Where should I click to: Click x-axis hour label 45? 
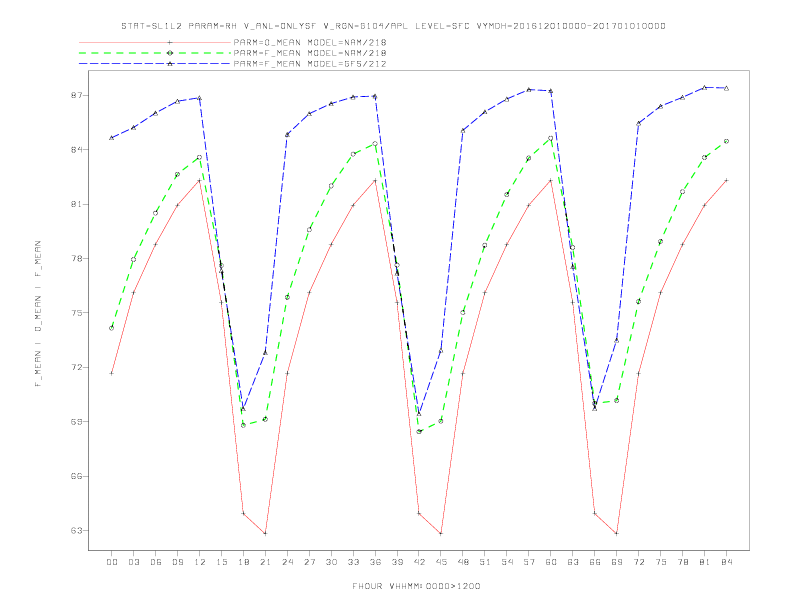click(441, 562)
